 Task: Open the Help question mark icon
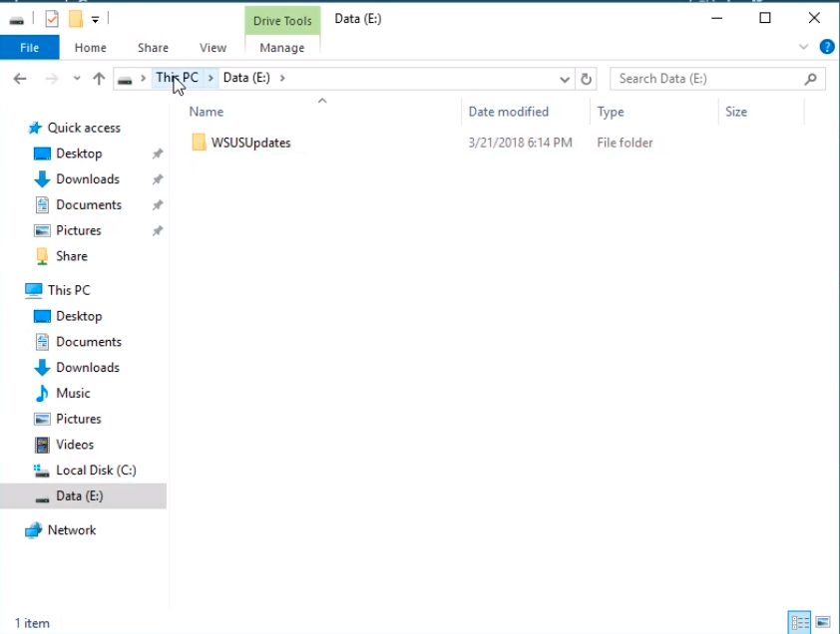point(826,47)
